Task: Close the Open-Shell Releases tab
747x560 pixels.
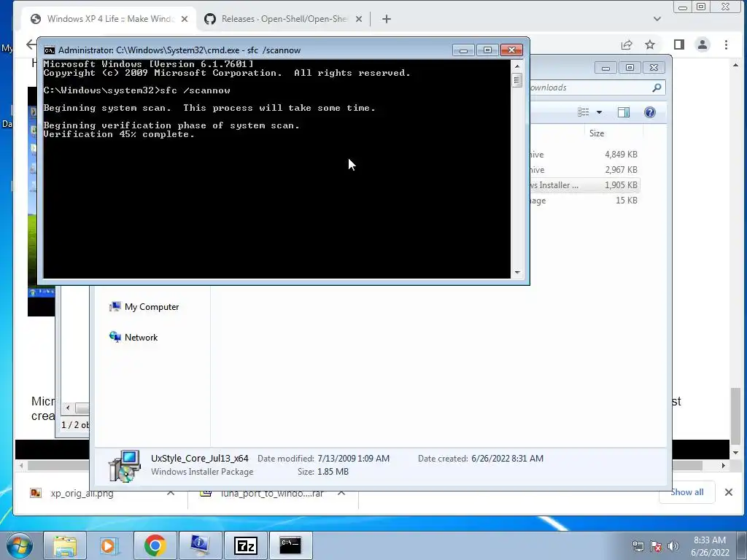Action: pyautogui.click(x=359, y=19)
